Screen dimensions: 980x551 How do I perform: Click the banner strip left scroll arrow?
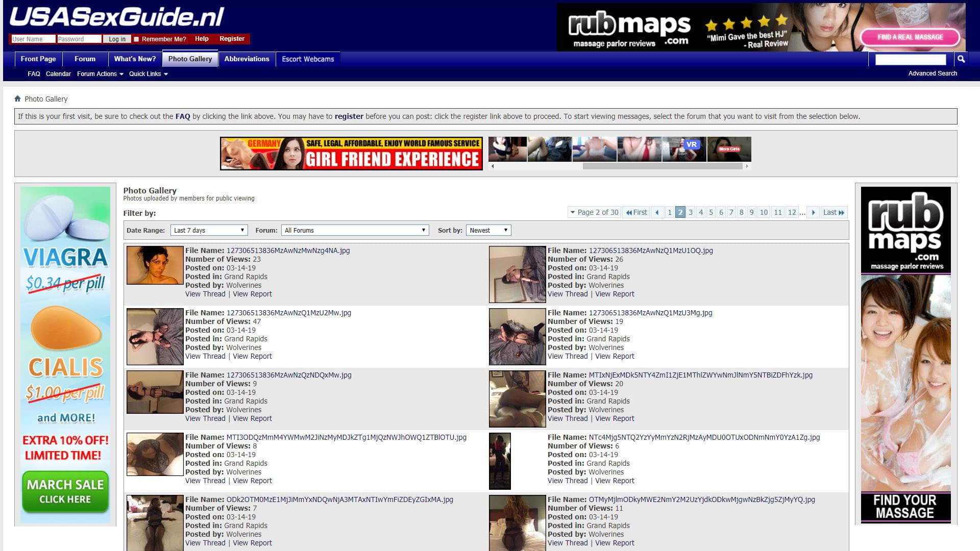coord(493,166)
